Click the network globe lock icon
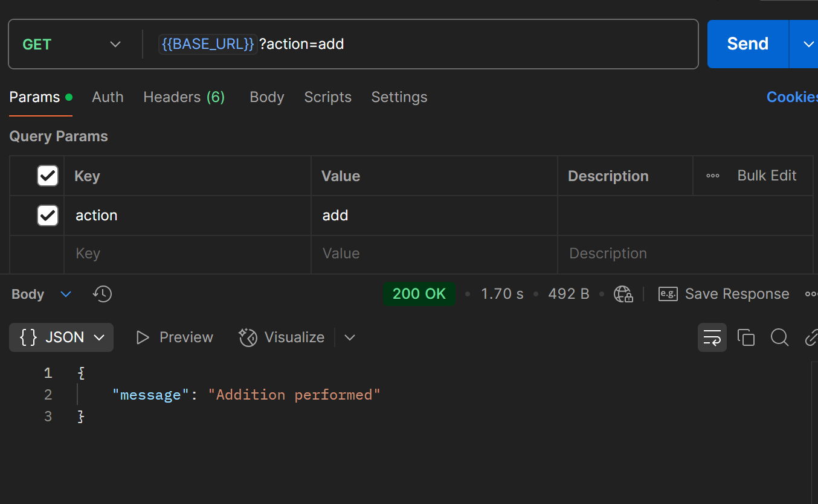This screenshot has height=504, width=818. click(623, 294)
